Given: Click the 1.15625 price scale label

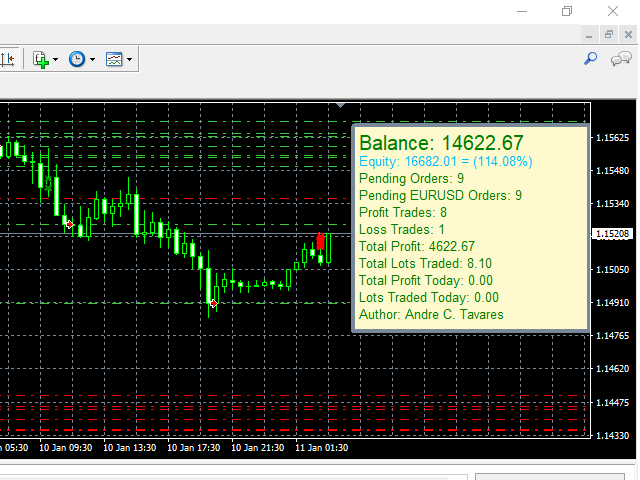Looking at the screenshot, I should pyautogui.click(x=613, y=138).
